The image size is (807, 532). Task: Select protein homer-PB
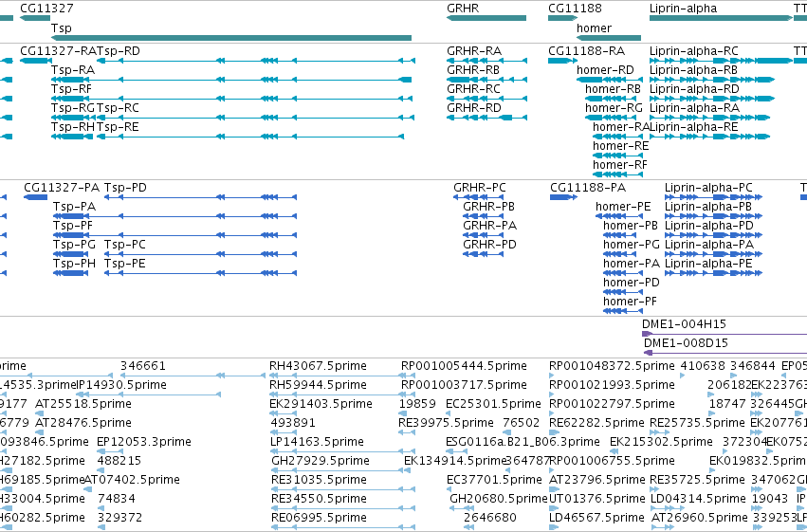click(619, 235)
